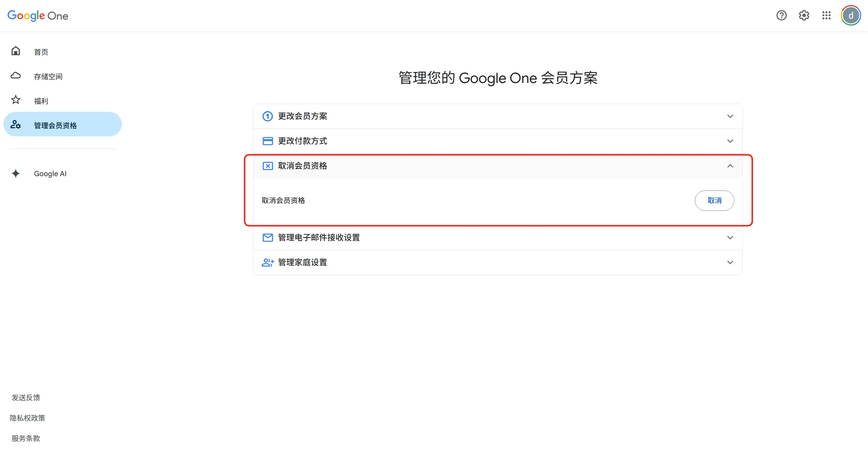Open the 隐私权政策 privacy policy link
This screenshot has height=455, width=868.
pos(28,418)
